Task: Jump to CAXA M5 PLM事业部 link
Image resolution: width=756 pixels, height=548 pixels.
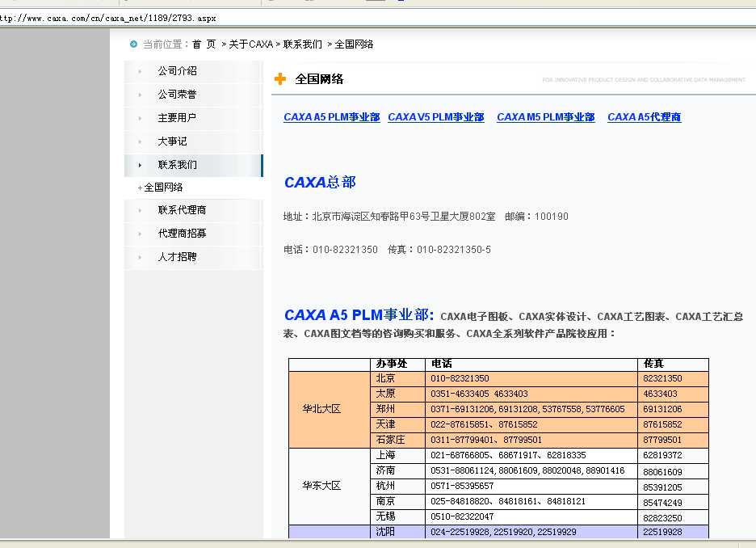Action: point(546,117)
